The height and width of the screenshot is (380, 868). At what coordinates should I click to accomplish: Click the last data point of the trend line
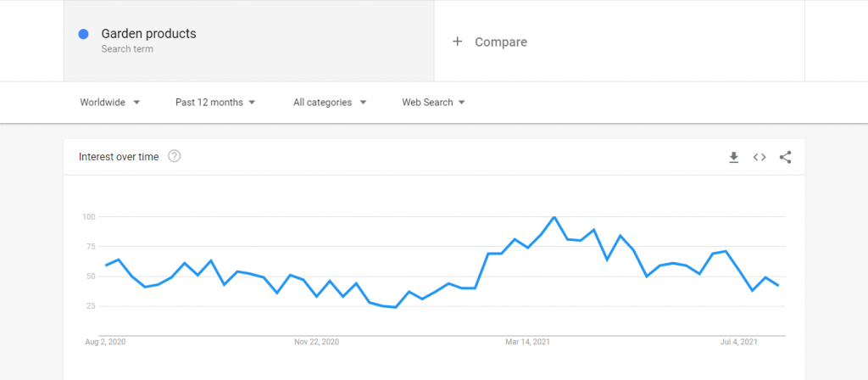click(778, 286)
